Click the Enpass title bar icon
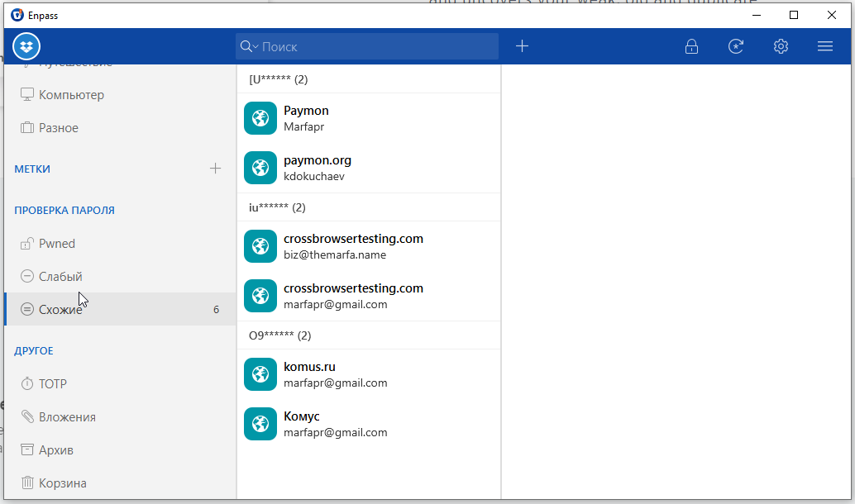 point(17,15)
